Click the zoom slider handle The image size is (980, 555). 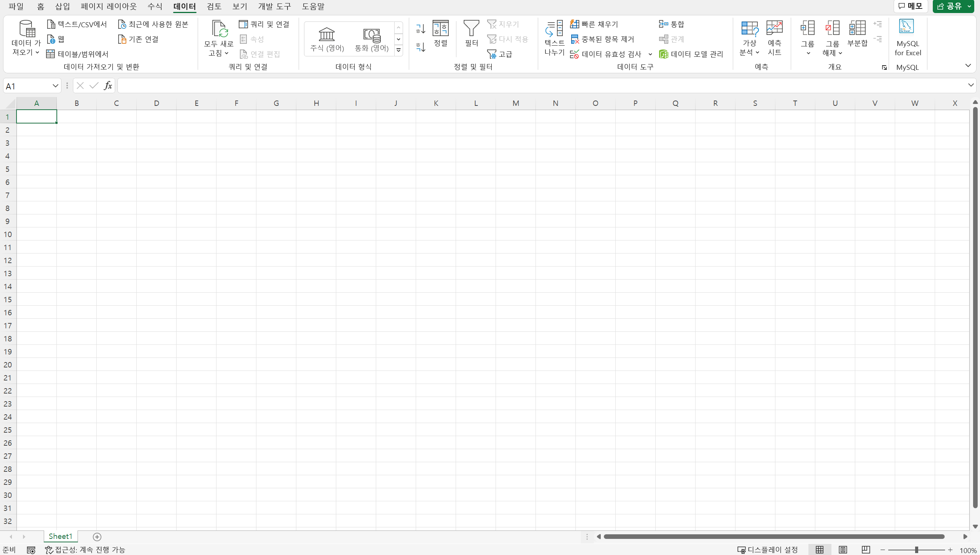pyautogui.click(x=916, y=550)
